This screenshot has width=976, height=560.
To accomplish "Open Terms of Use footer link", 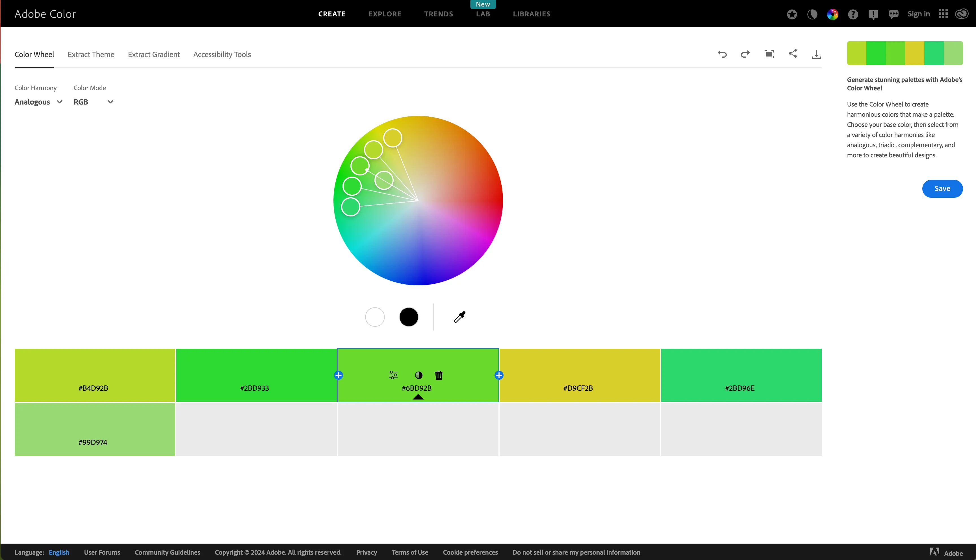I will pos(410,552).
